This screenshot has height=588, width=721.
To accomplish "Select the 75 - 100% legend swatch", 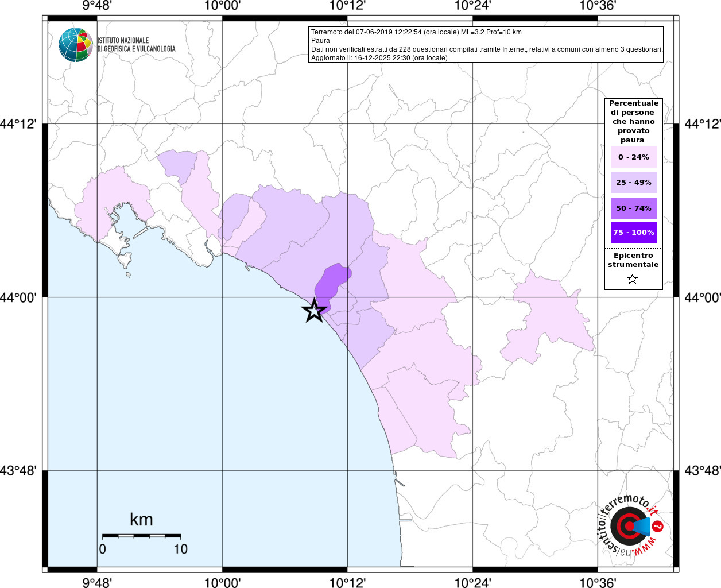I will click(634, 233).
